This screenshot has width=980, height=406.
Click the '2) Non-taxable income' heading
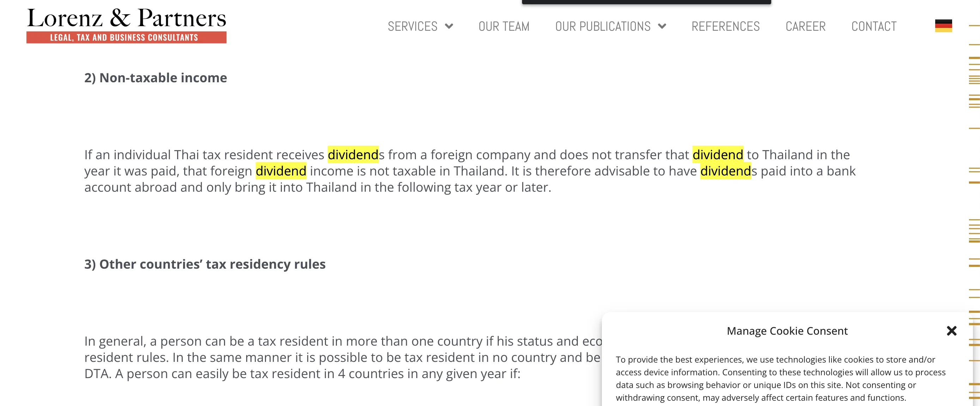click(156, 78)
